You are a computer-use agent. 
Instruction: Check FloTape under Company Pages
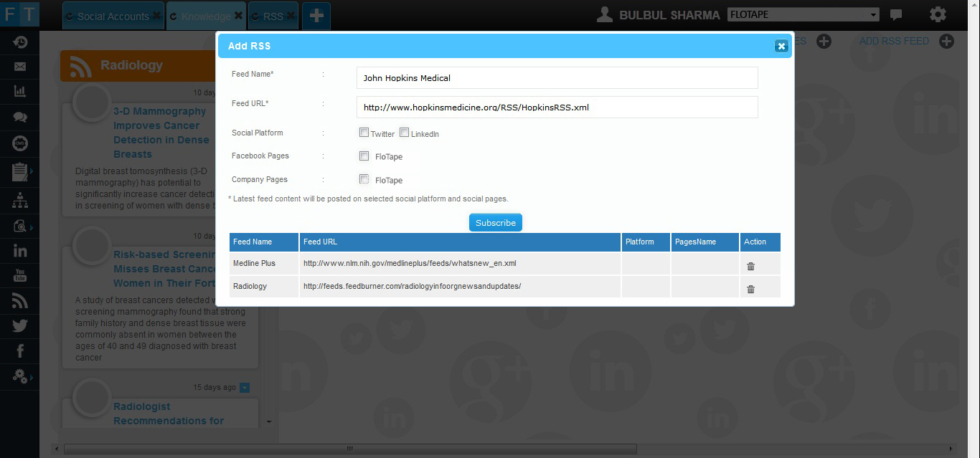[x=364, y=179]
